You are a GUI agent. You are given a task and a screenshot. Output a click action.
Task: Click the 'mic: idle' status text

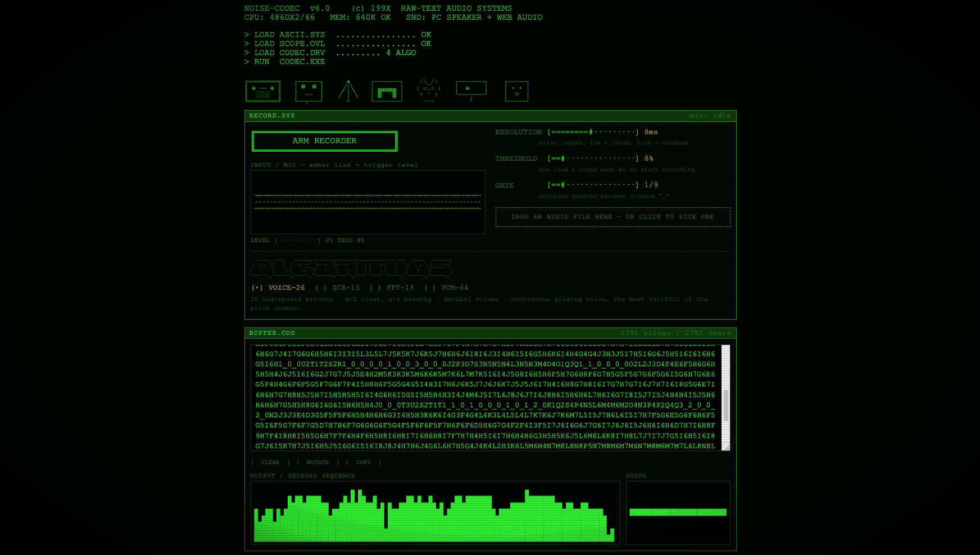(x=710, y=116)
